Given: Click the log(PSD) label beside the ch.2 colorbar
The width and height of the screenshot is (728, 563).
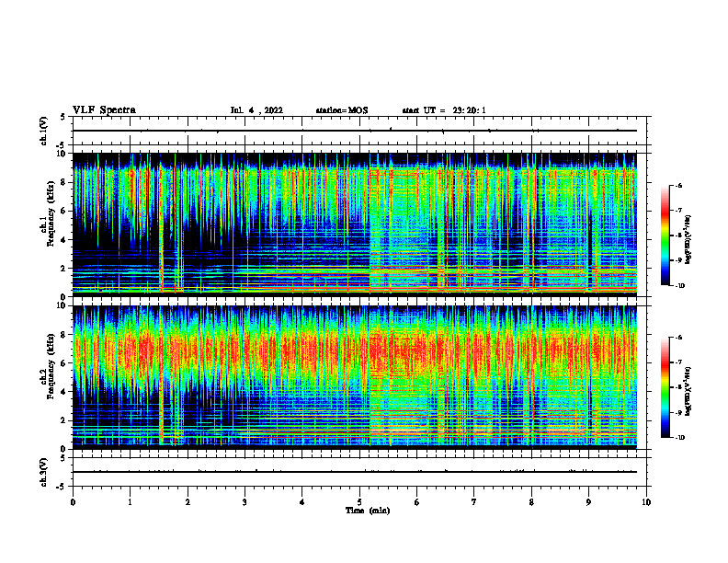Looking at the screenshot, I should 688,391.
